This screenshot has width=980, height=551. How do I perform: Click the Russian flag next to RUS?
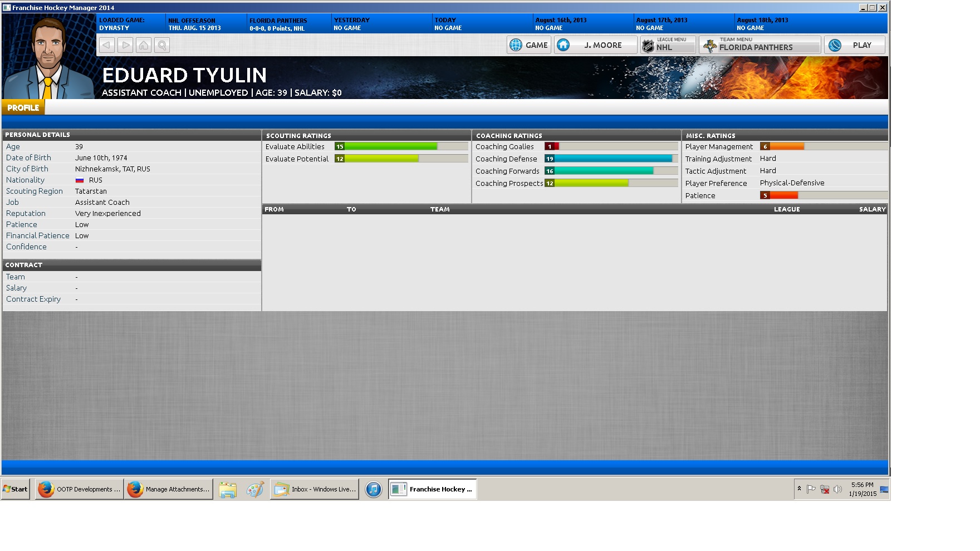[x=80, y=180]
